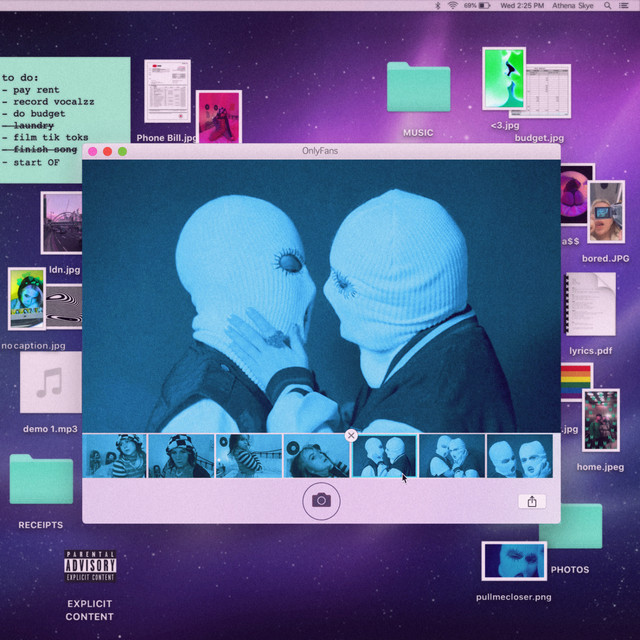Click the green zoom button of OnlyFans window
640x640 pixels.
point(122,151)
